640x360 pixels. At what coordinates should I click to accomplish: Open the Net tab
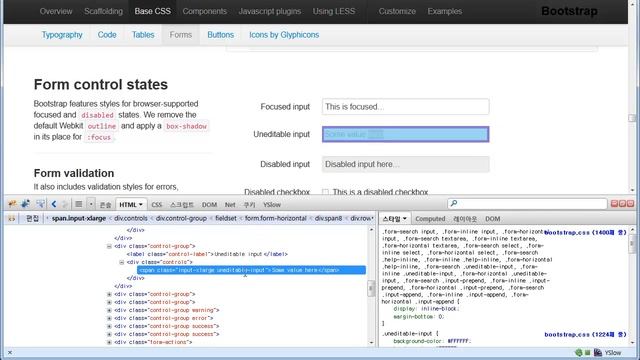pyautogui.click(x=230, y=205)
